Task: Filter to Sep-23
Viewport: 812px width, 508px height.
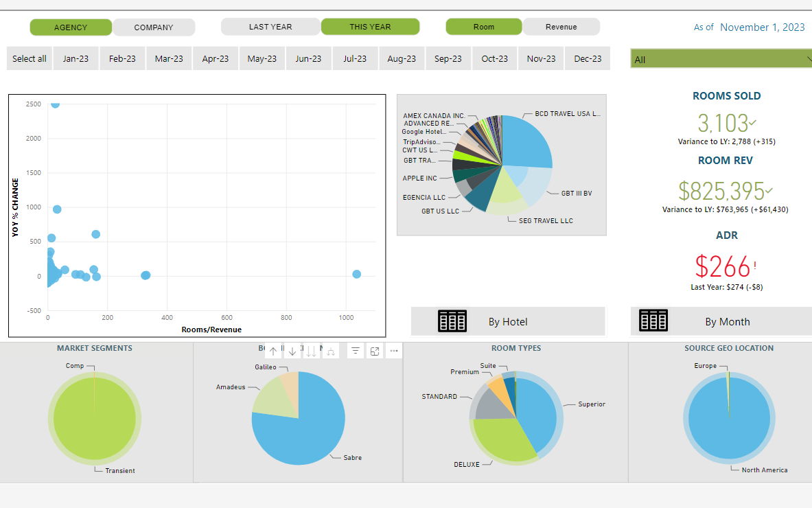Action: point(448,58)
